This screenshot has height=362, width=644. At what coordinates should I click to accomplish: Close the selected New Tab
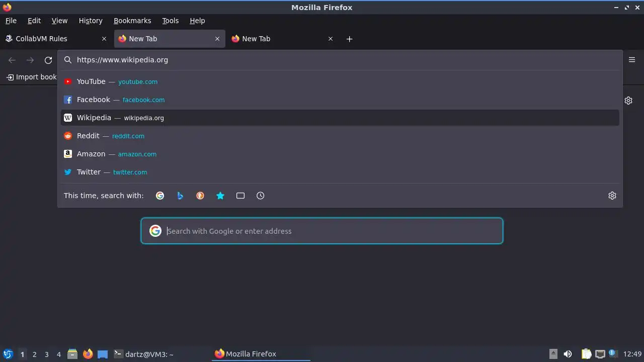217,39
